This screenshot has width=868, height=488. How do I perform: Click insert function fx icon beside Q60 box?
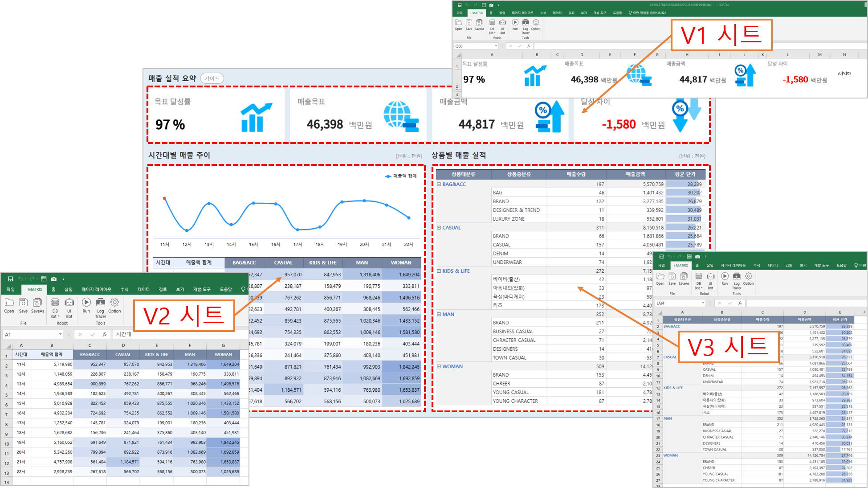point(529,46)
